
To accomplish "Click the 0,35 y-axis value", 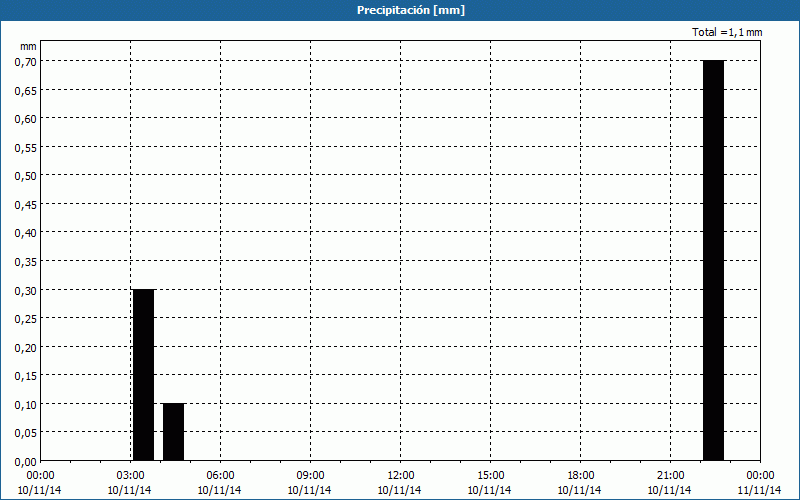I will 25,261.
